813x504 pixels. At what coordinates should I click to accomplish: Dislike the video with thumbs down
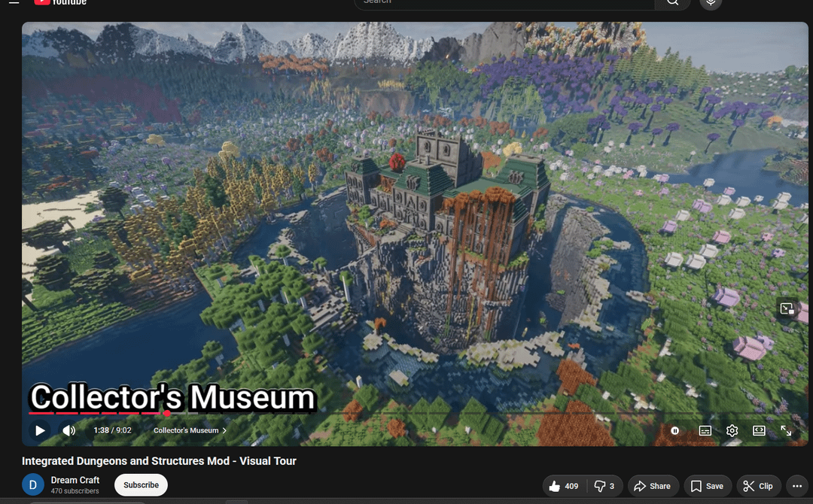[604, 486]
